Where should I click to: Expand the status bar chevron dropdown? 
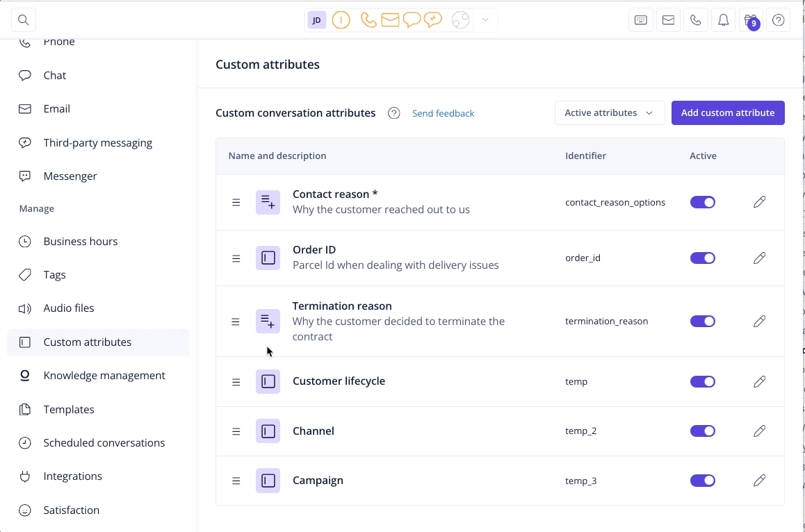tap(485, 20)
